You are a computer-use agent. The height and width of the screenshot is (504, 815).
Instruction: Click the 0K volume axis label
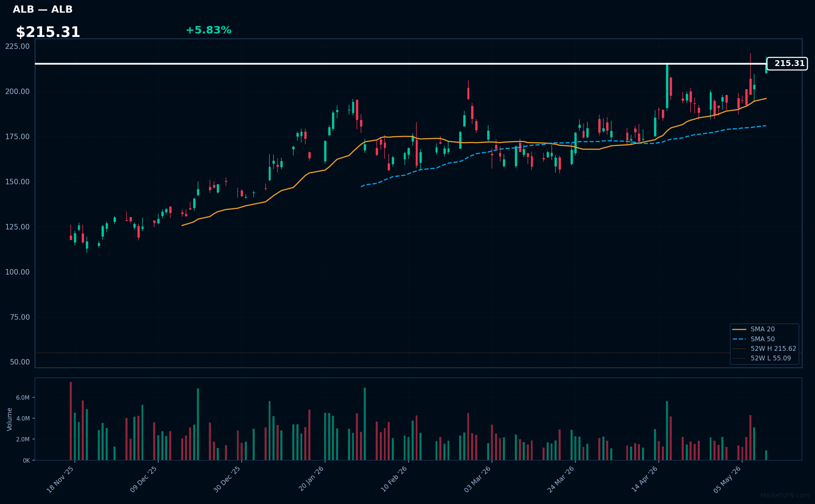[26, 461]
